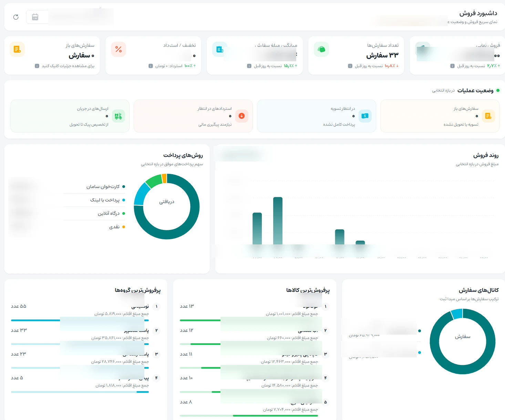The width and height of the screenshot is (505, 420).
Task: Click the 'داشبورد فروش' page title
Action: point(478,13)
